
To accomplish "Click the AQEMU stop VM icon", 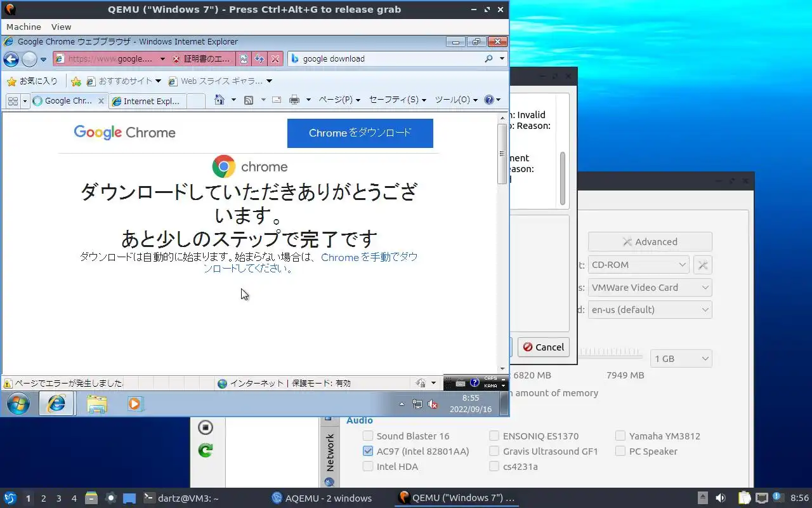I will click(206, 427).
